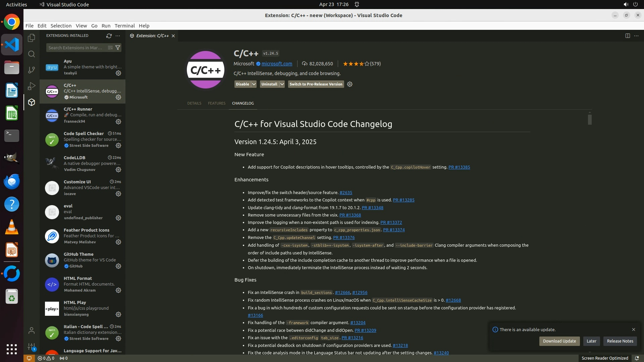Click the refresh extensions icon
644x362 pixels.
[109, 36]
